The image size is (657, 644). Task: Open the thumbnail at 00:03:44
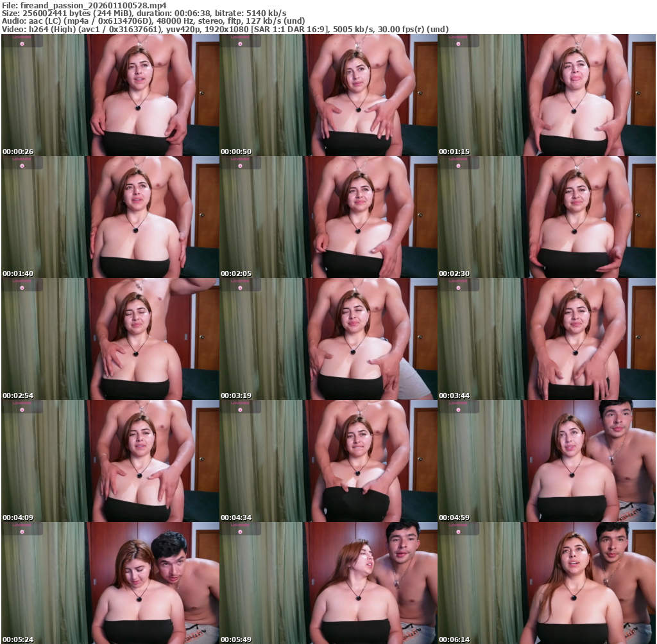tap(546, 339)
